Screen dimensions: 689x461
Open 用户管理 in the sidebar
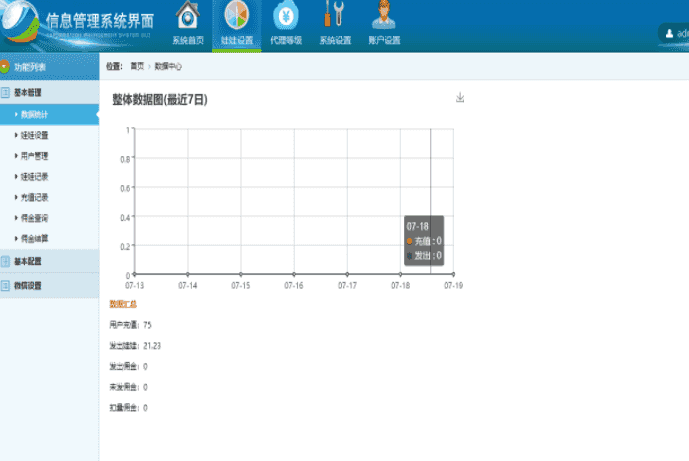pos(34,156)
